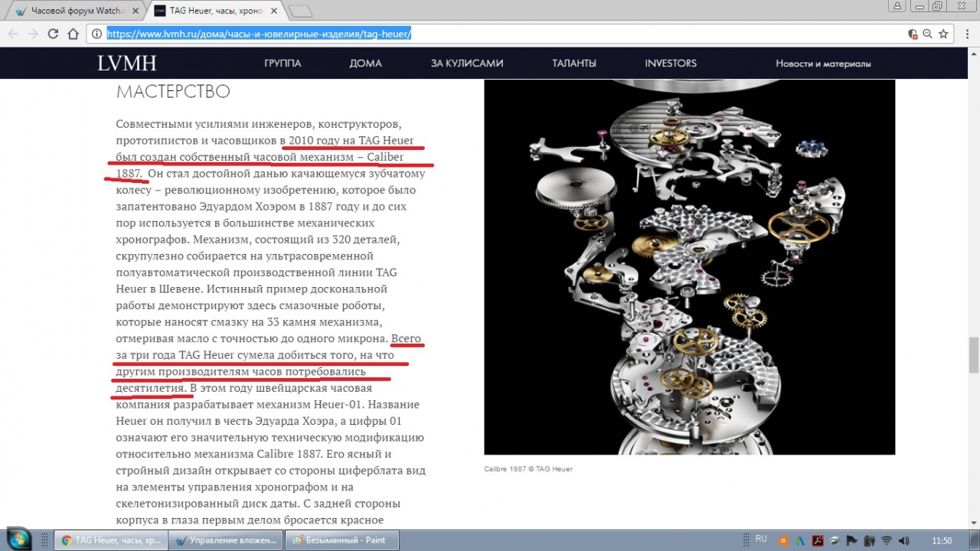View site information icon beside URL
The height and width of the screenshot is (551, 980).
tap(96, 34)
